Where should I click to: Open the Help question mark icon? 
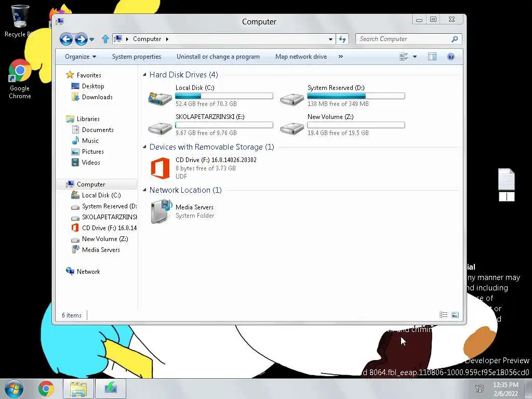[450, 57]
